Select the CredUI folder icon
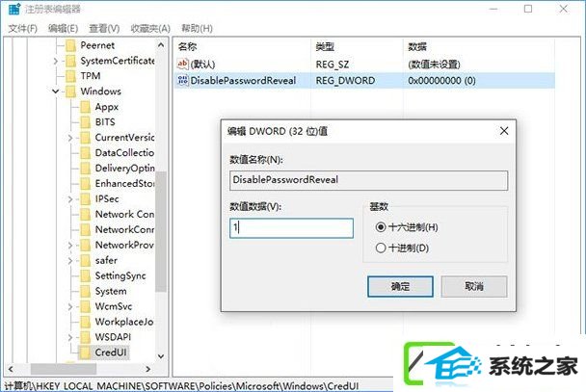This screenshot has height=392, width=586. pos(85,353)
